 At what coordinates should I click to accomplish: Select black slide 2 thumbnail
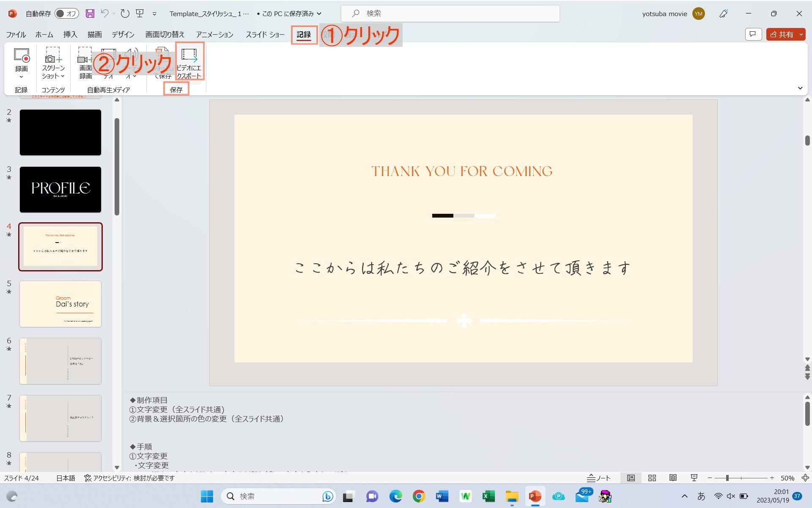60,132
